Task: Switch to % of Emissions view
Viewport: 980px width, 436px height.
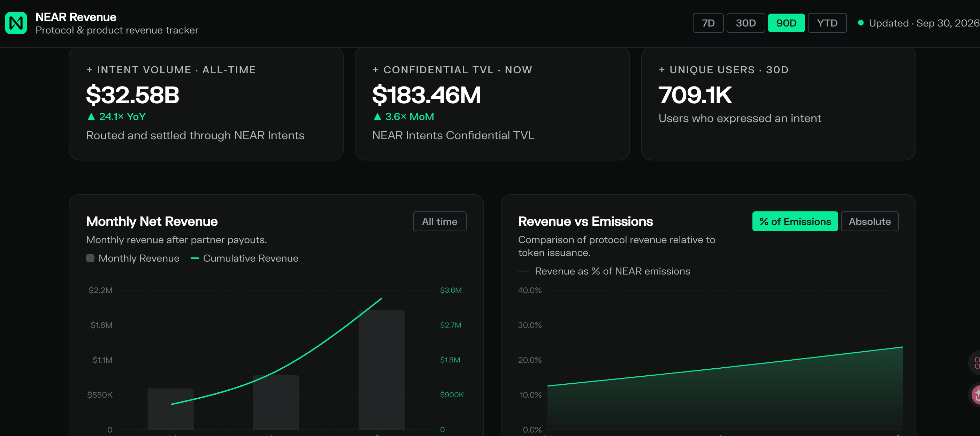Action: (795, 221)
